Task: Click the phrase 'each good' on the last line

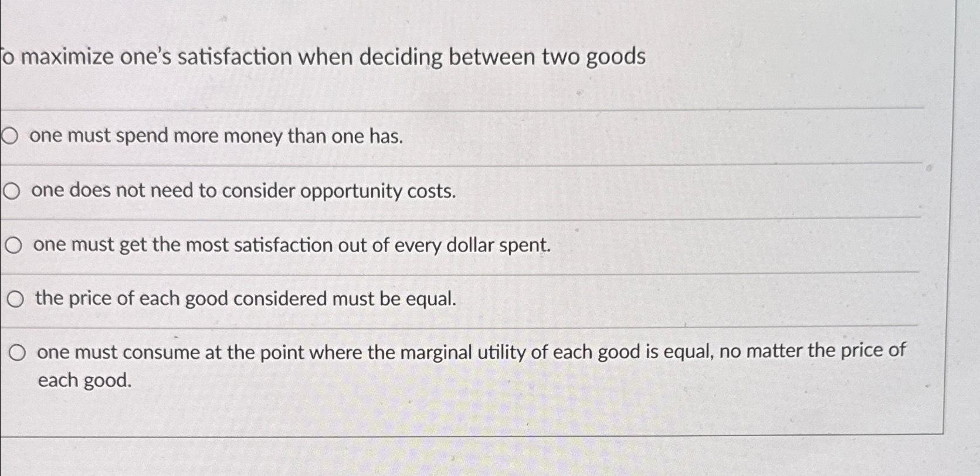Action: [84, 380]
